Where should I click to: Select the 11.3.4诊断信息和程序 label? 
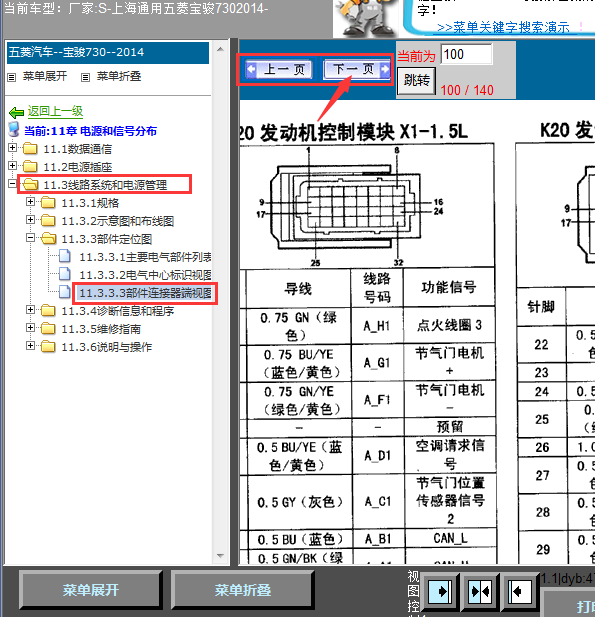click(118, 311)
